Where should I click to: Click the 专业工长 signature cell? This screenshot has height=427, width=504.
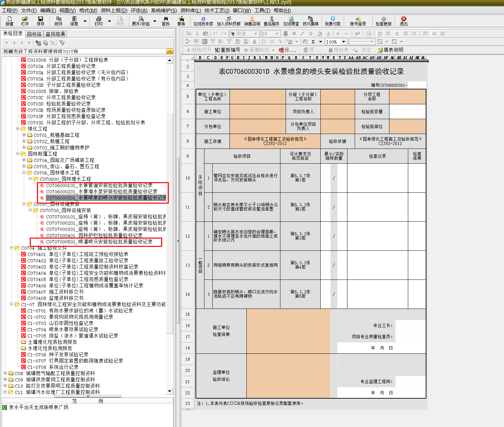411,325
